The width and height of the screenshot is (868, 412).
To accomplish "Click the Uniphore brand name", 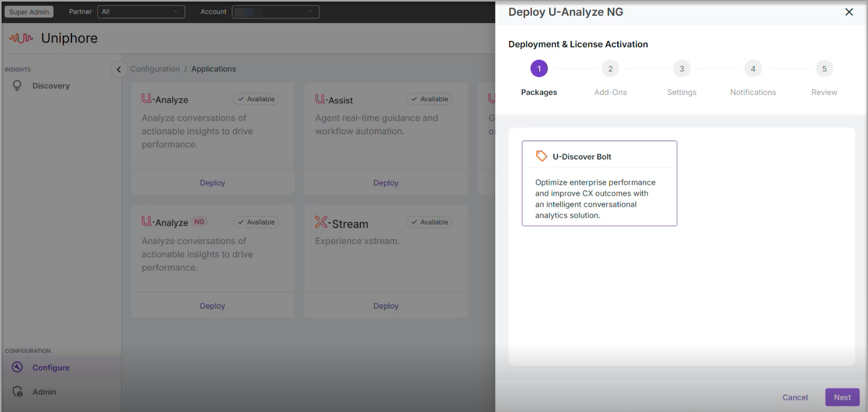I will click(69, 38).
